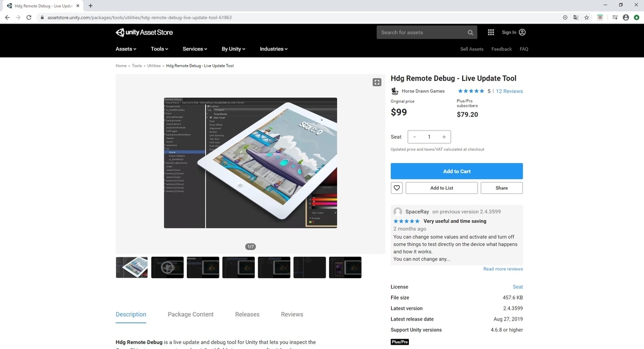Click the five-star rating beside 12 Reviews
644x349 pixels.
471,91
